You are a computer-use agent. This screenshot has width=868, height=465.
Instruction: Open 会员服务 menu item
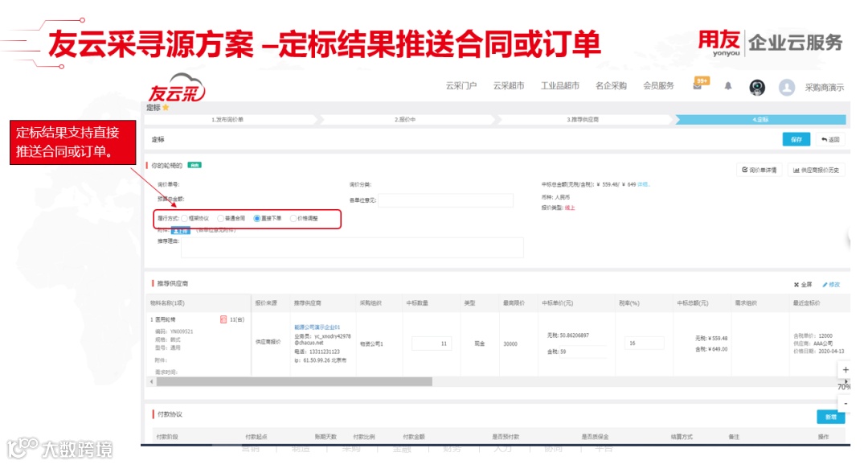[658, 86]
